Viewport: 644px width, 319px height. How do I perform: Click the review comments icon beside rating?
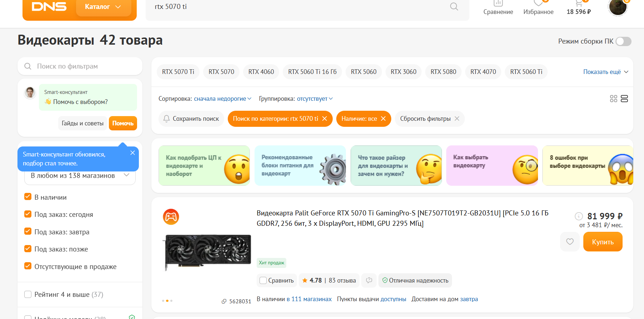(x=369, y=280)
